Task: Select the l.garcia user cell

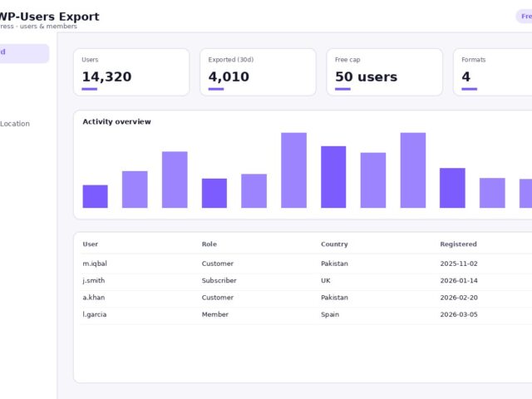Action: point(94,314)
